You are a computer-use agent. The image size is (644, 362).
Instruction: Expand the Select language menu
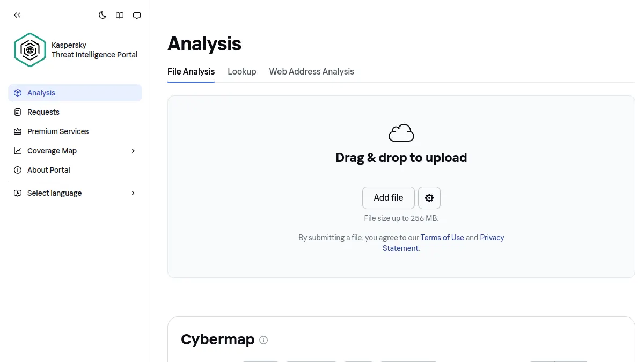click(x=75, y=193)
